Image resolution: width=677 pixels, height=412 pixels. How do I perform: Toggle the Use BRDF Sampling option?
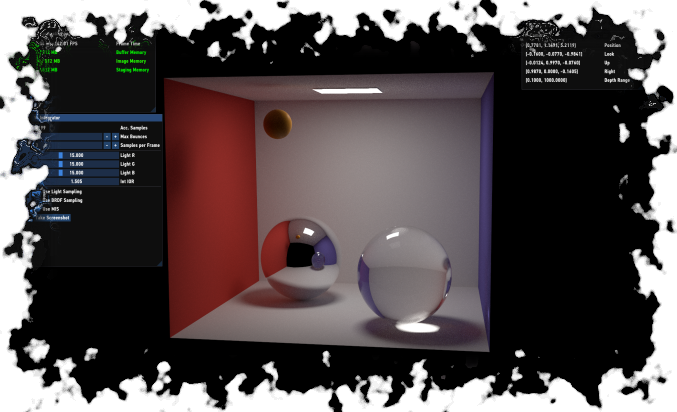[58, 200]
